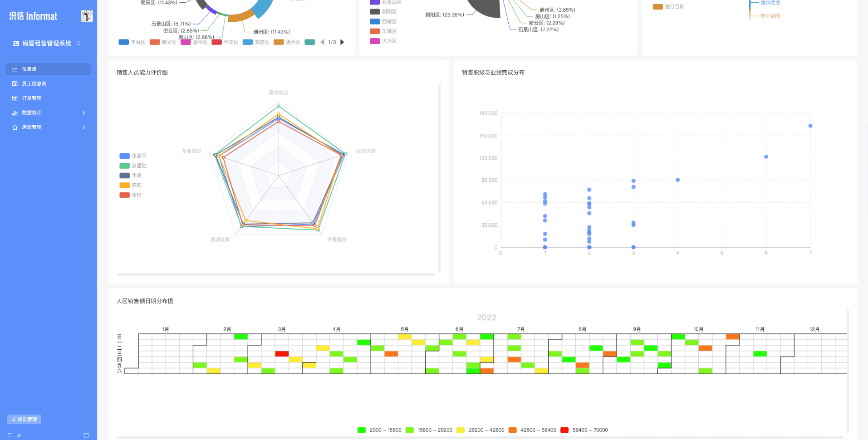Click the 房屋租售管理系统 title
Screen dimensions: 868x440
tap(47, 43)
